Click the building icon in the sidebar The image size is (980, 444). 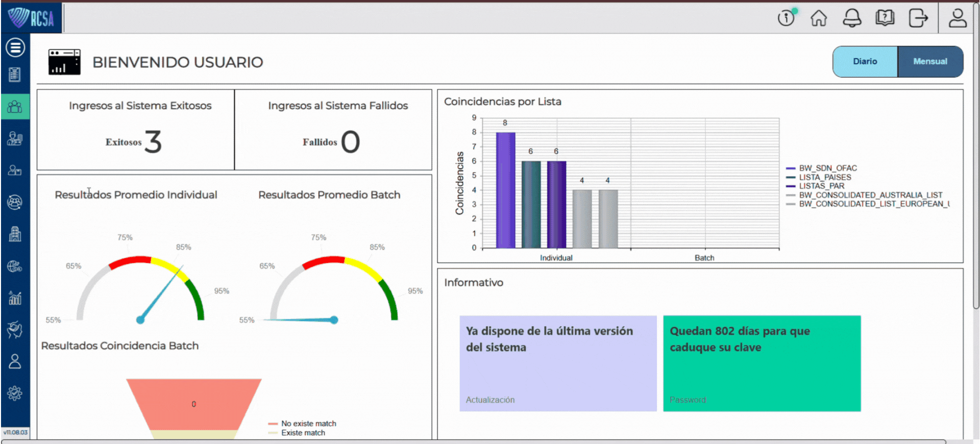pos(15,234)
